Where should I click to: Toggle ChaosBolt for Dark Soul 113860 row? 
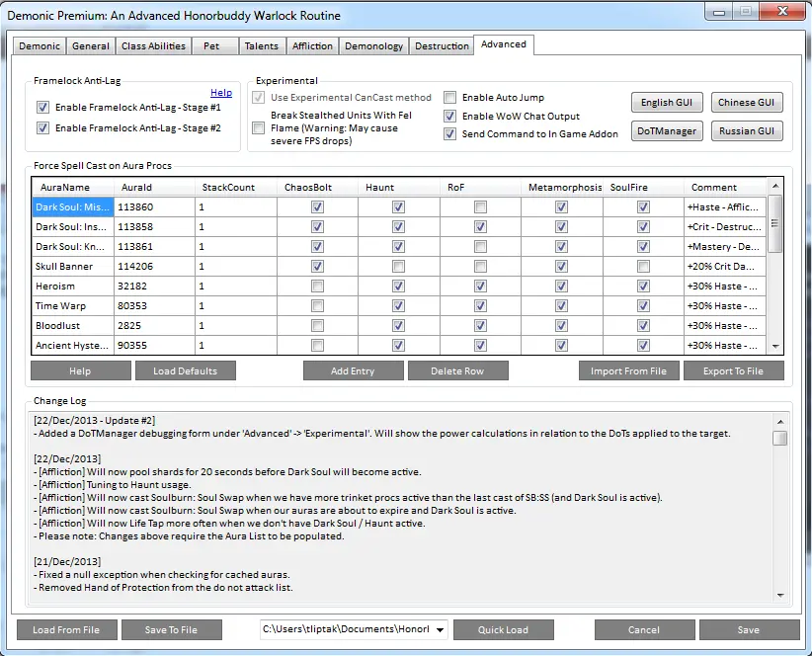[x=317, y=207]
